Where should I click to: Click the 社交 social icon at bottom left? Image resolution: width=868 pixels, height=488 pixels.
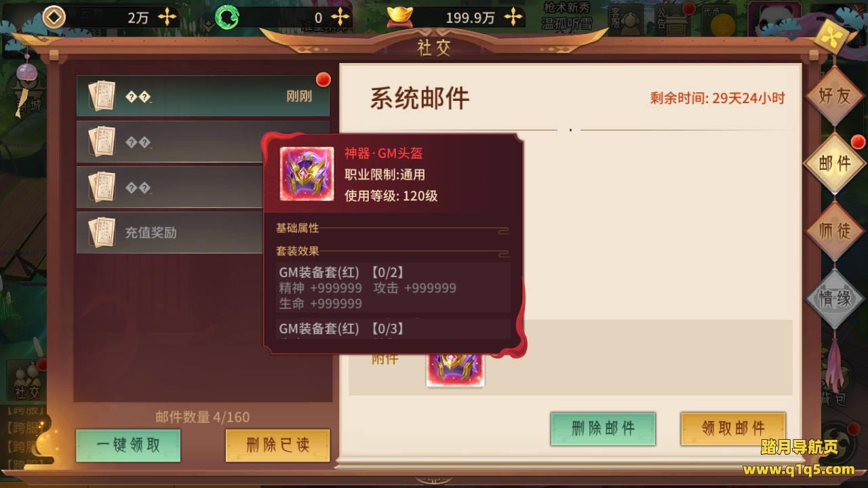tap(27, 381)
